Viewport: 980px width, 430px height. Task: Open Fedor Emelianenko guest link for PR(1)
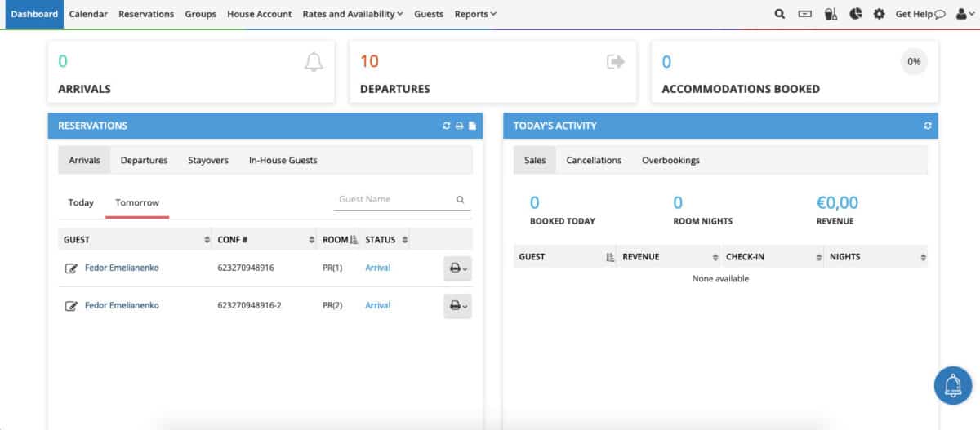122,268
